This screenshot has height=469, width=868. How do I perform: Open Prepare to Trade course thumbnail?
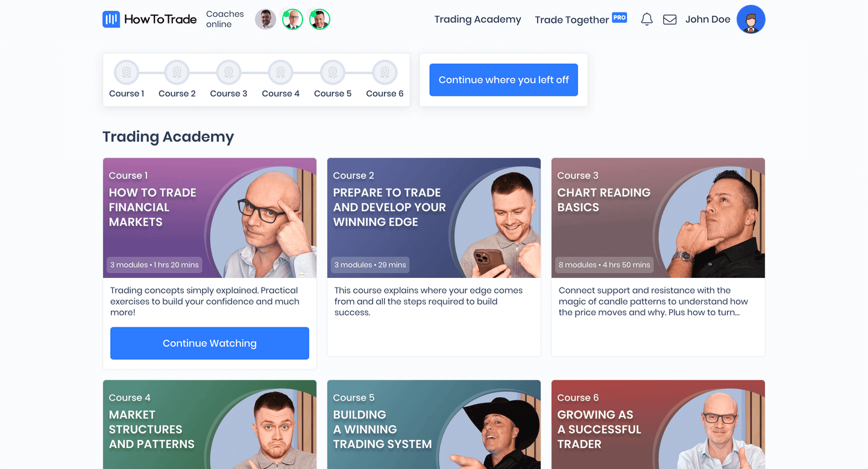point(434,218)
